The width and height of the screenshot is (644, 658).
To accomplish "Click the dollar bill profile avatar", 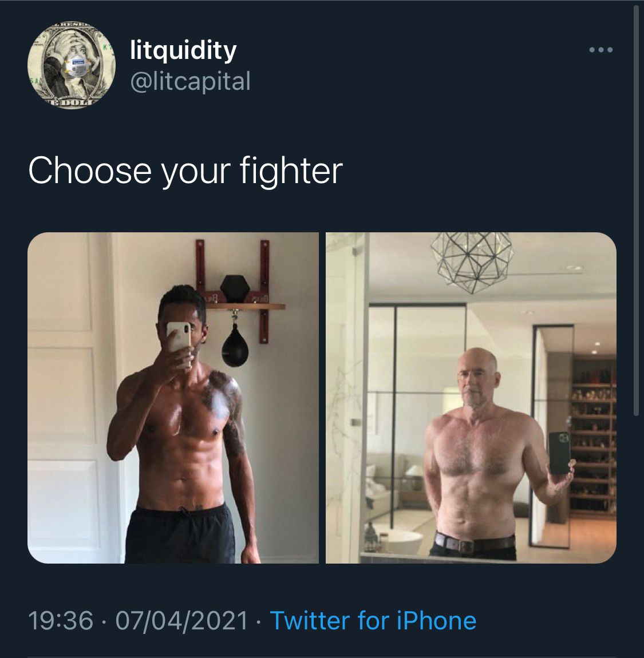I will tap(72, 65).
